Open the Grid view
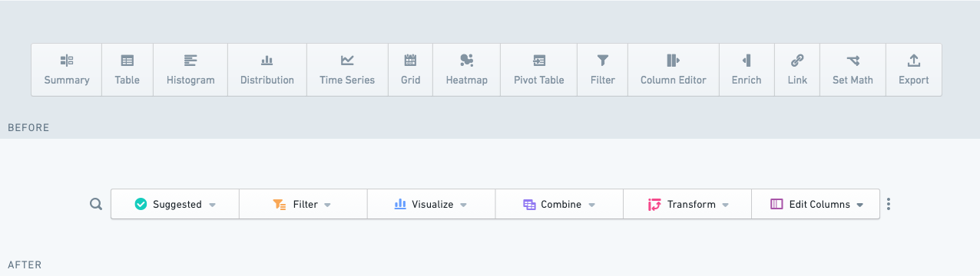Viewport: 980px width, 276px height. (411, 70)
